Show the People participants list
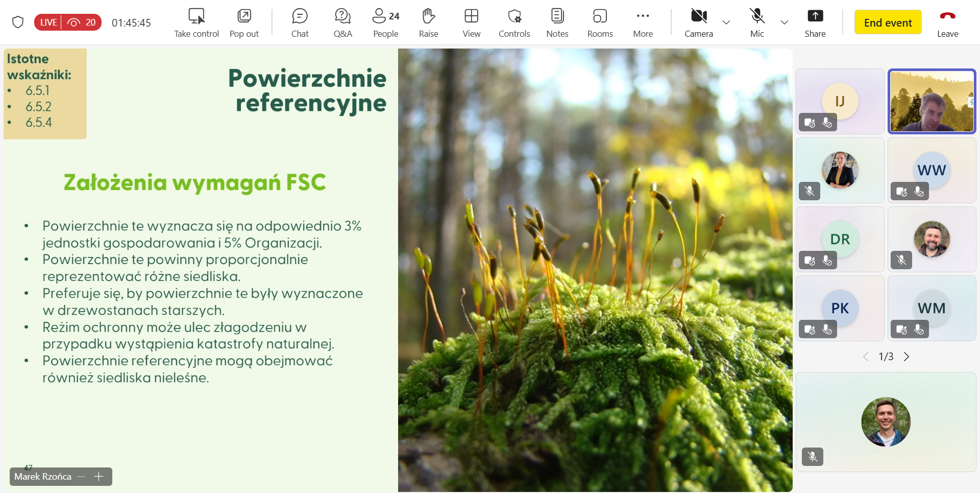This screenshot has width=980, height=493. coord(385,22)
